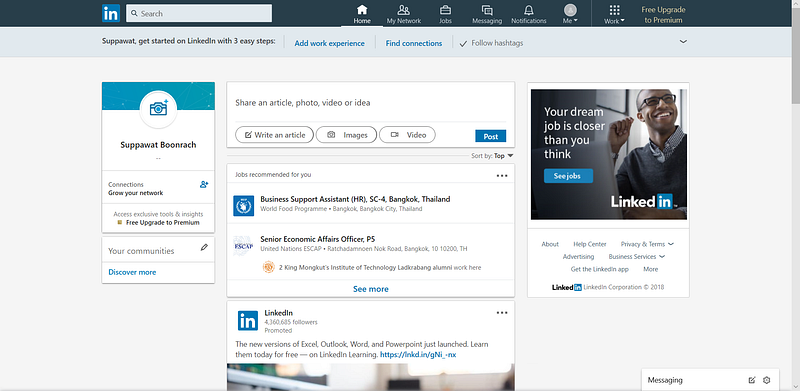Screen dimensions: 800x391
Task: Open the Work apps grid dropdown
Action: click(614, 14)
